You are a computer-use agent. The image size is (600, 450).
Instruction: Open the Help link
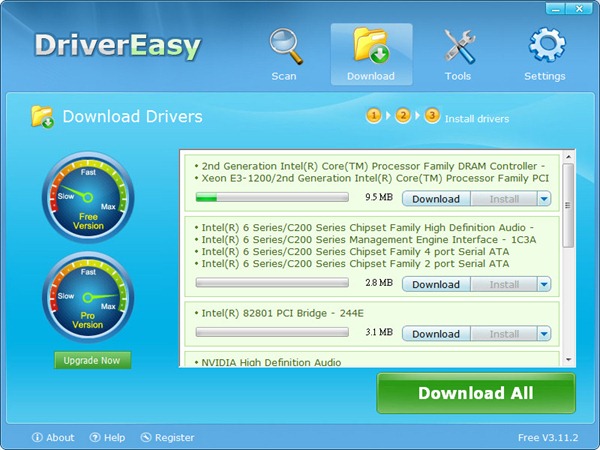[x=114, y=437]
